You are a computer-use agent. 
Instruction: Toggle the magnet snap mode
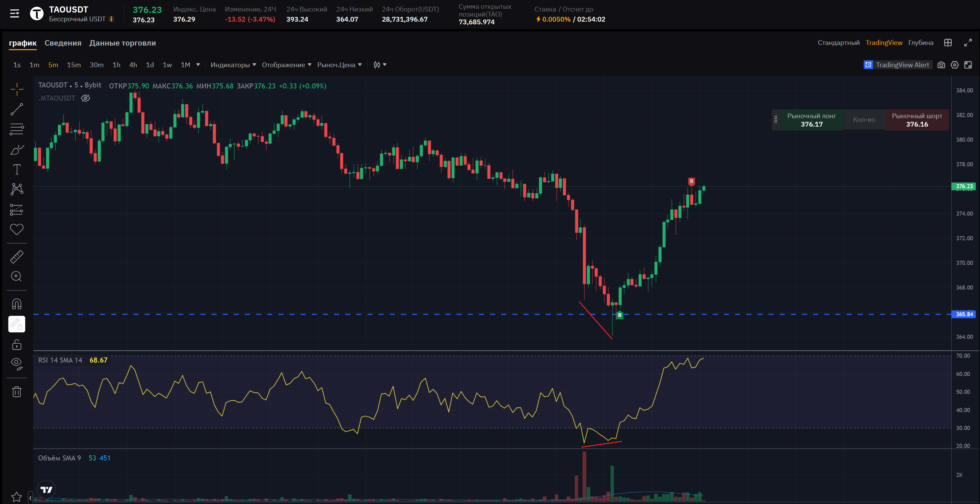[17, 304]
